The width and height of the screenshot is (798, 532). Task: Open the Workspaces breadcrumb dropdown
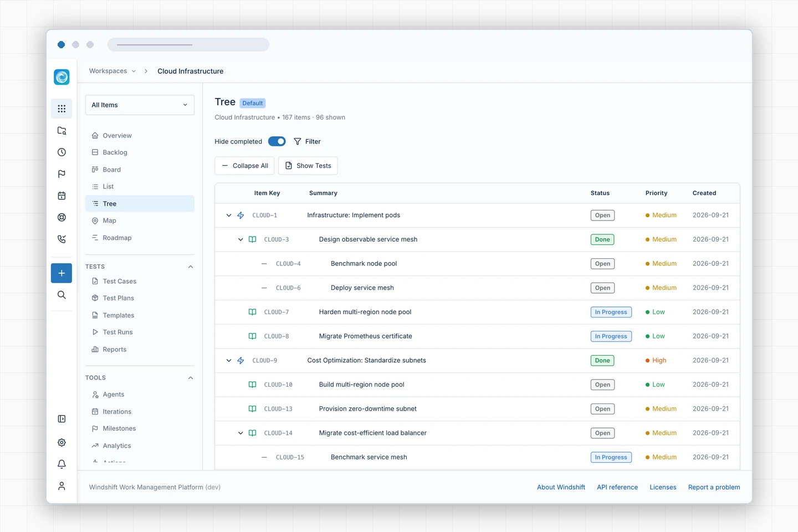(112, 71)
